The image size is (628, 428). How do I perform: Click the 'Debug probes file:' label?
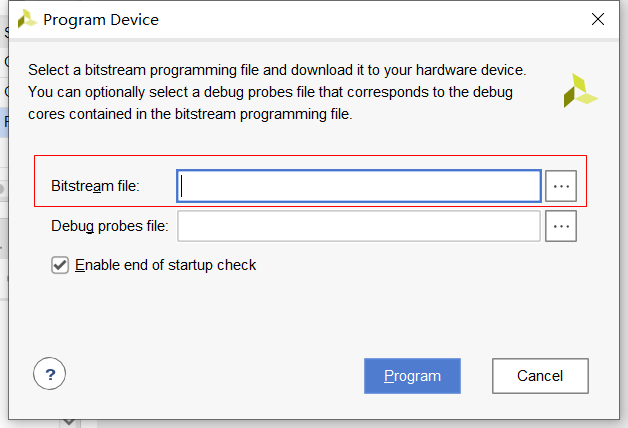pos(110,227)
